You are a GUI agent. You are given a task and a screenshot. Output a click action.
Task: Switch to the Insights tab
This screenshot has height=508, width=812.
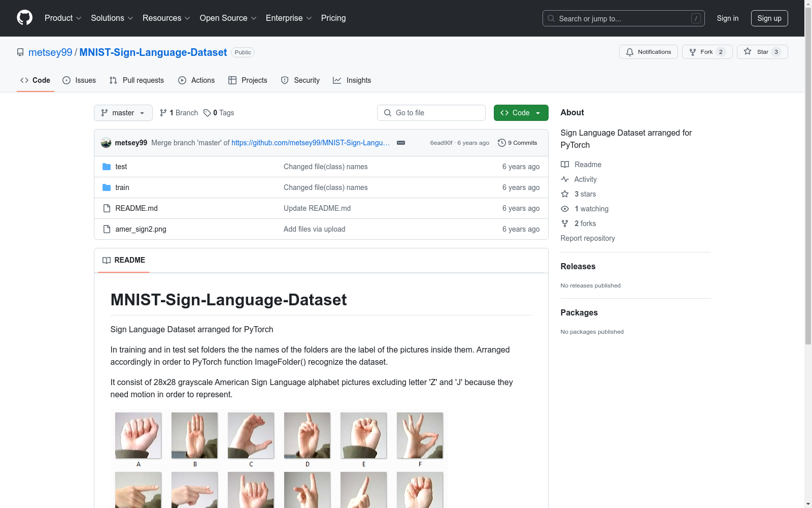click(352, 80)
